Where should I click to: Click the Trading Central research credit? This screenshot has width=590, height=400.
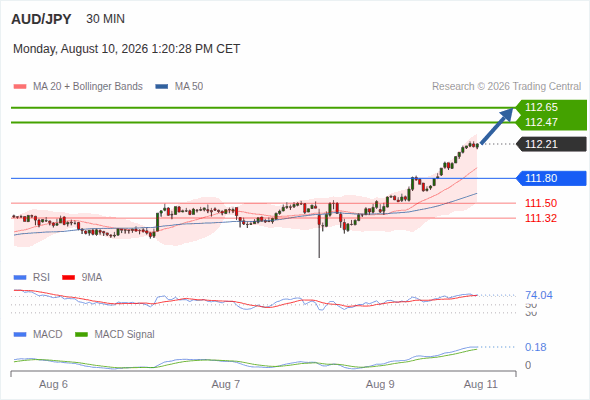tap(506, 87)
